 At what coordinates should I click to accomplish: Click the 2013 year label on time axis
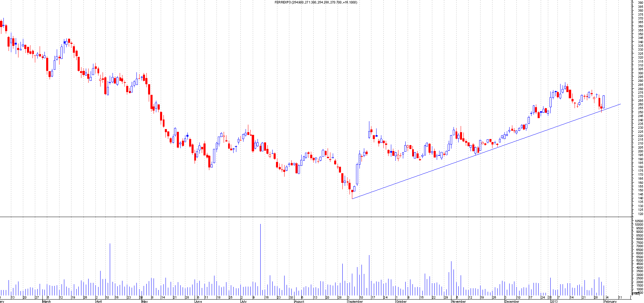554,302
